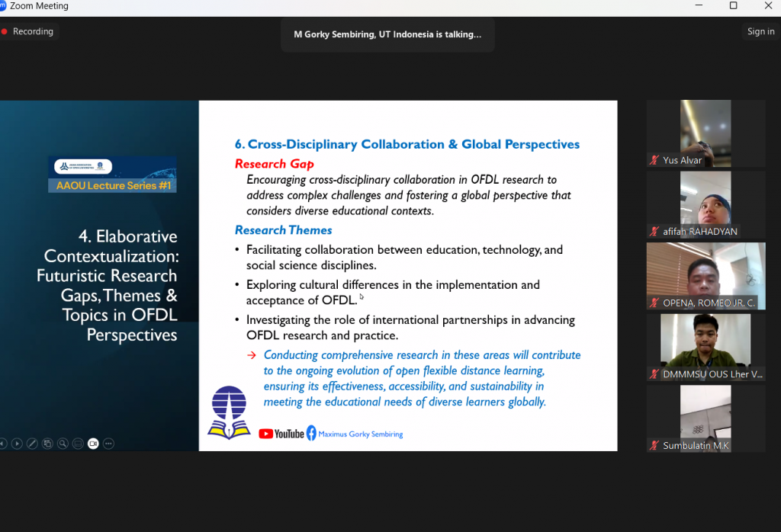
Task: Click the 'M Gorky Sembiring, UT Indonesia is talking...' banner
Action: (387, 34)
